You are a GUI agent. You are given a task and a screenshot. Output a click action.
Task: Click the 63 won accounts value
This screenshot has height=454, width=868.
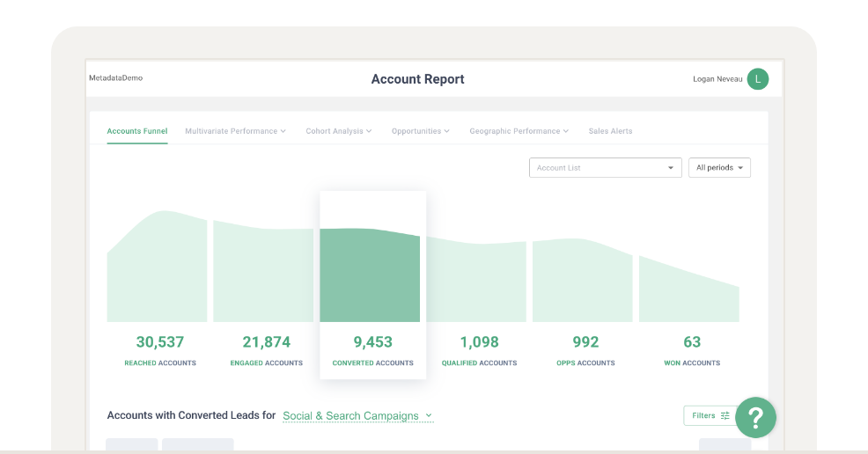[692, 342]
